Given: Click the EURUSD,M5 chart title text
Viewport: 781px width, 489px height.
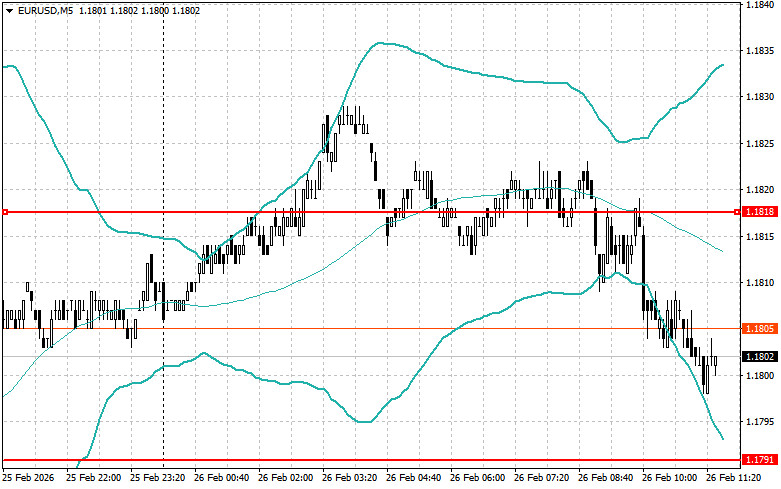Looking at the screenshot, I should tap(43, 10).
